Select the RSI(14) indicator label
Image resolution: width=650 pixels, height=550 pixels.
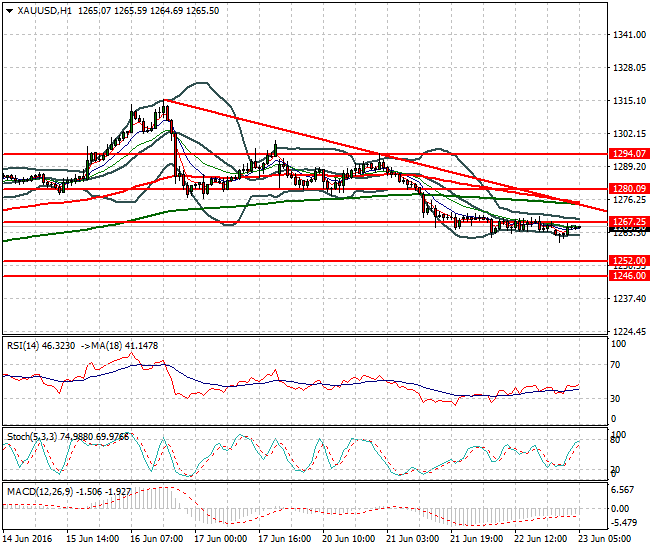23,346
